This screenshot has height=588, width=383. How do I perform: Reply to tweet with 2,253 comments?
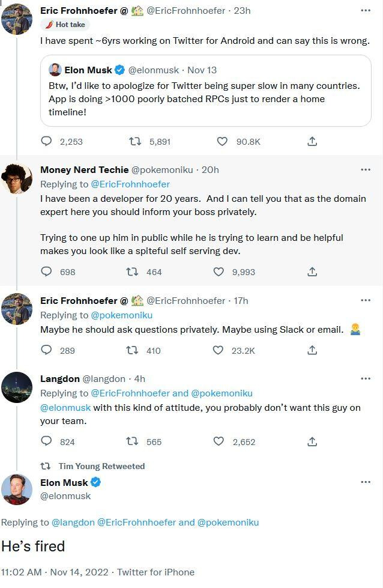click(46, 141)
